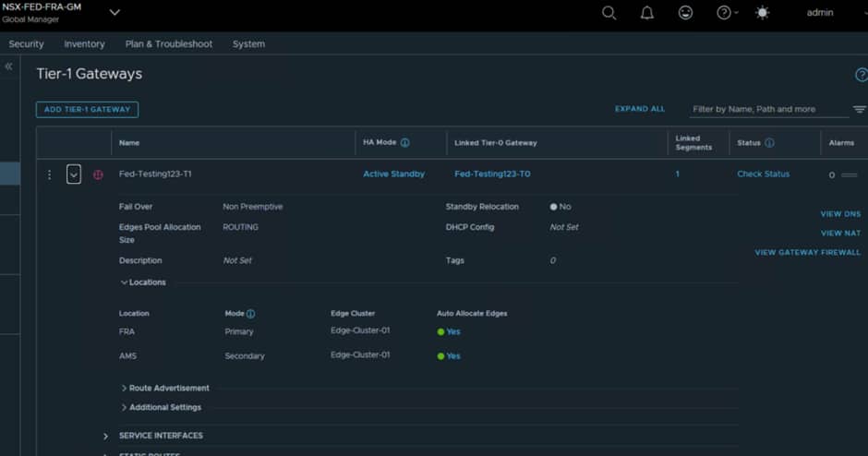Collapse the Fed-Testing123-T1 gateway row
This screenshot has height=456, width=868.
point(74,174)
